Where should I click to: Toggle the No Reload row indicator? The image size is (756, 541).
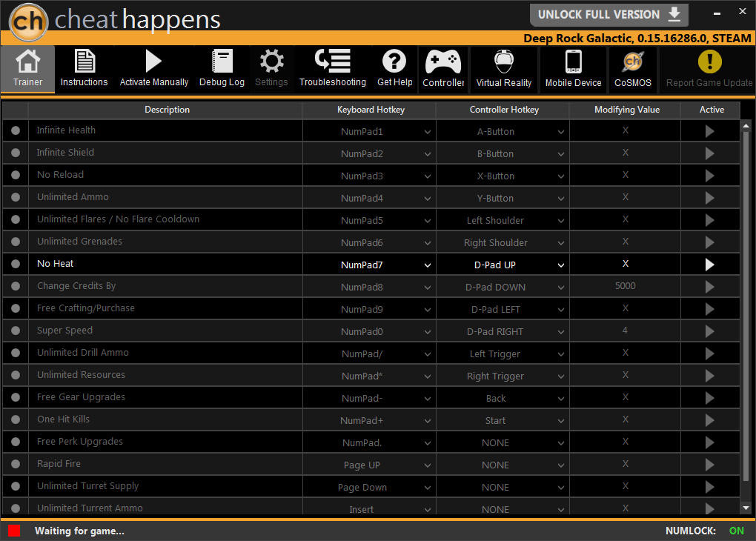(x=16, y=175)
